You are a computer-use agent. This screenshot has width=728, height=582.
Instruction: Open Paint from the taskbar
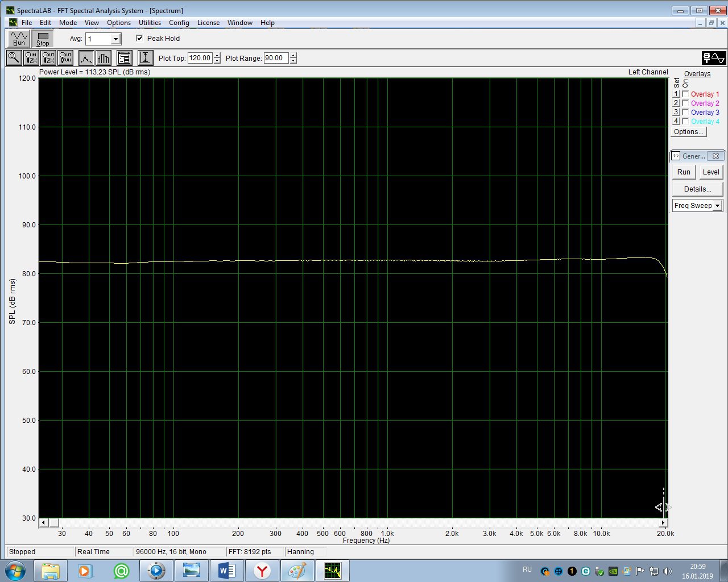point(297,571)
